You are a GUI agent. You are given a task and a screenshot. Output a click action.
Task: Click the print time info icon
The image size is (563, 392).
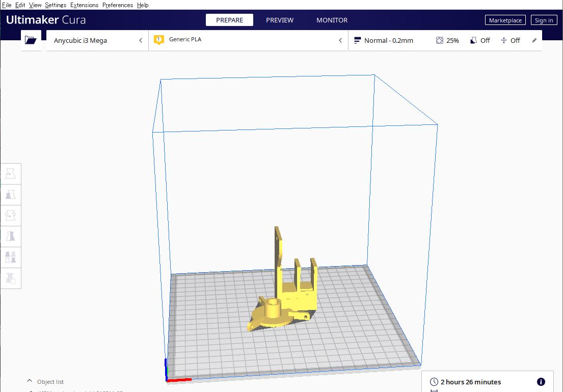[541, 382]
